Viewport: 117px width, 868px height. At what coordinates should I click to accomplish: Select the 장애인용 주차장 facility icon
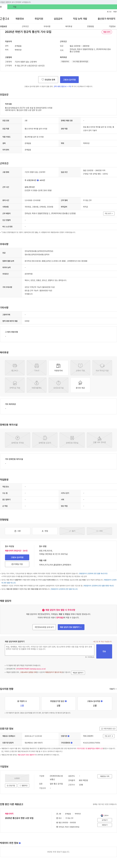(18, 440)
